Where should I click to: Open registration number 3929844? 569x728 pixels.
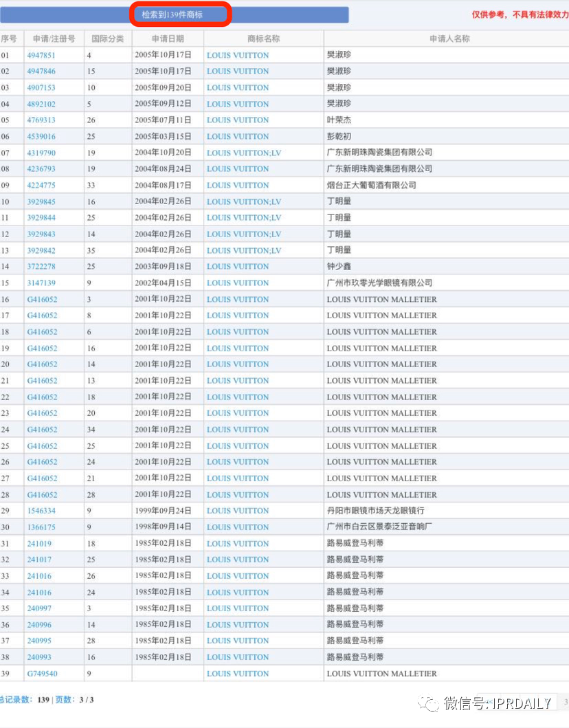[x=41, y=217]
